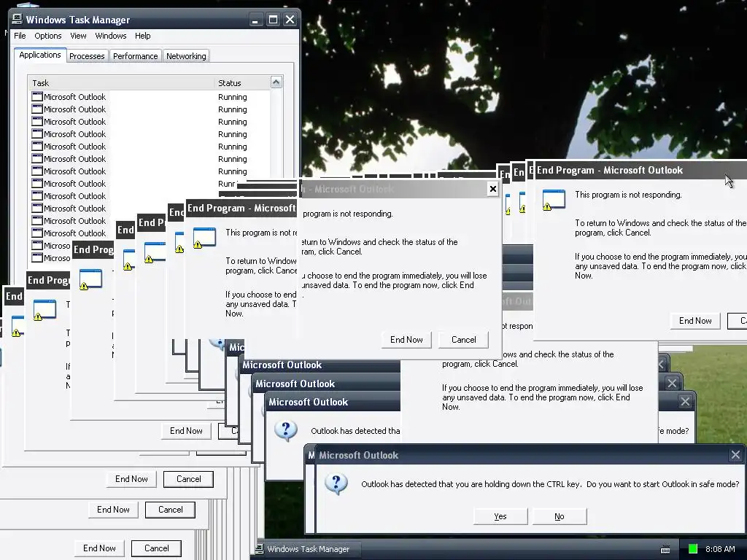Click the Task Manager title bar icon
The width and height of the screenshot is (747, 560).
(x=18, y=19)
